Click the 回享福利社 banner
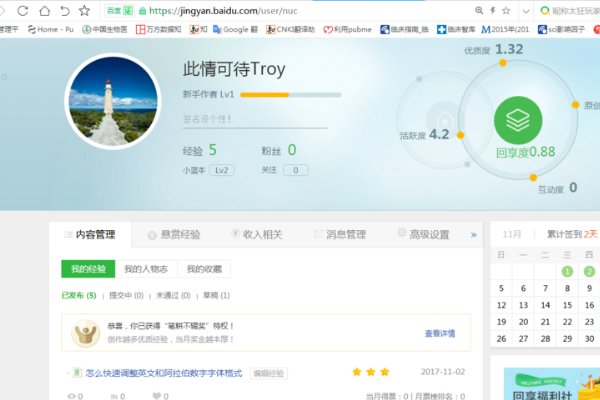 point(552,384)
